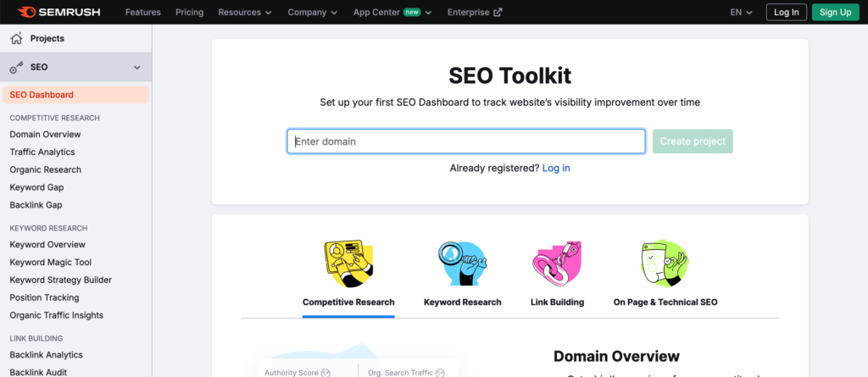This screenshot has height=377, width=868.
Task: Open the Projects home icon
Action: tap(17, 38)
